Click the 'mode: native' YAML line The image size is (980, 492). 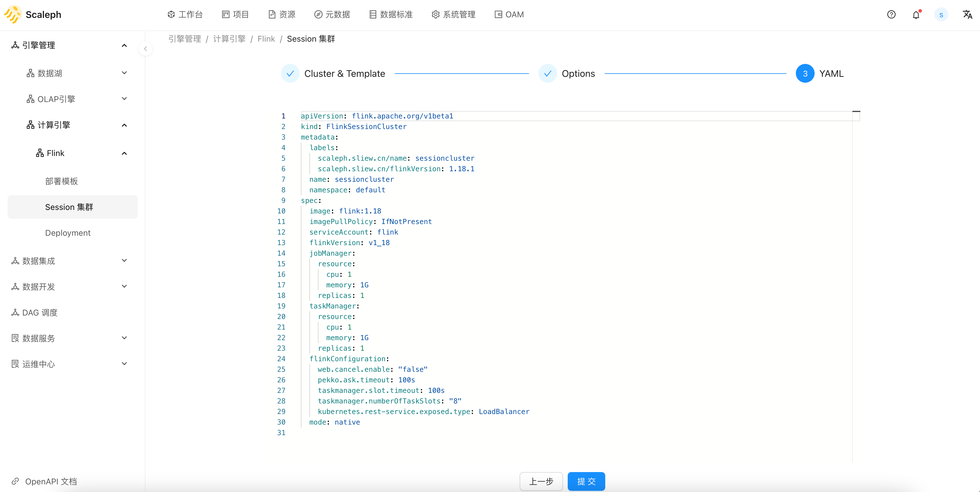click(x=334, y=422)
